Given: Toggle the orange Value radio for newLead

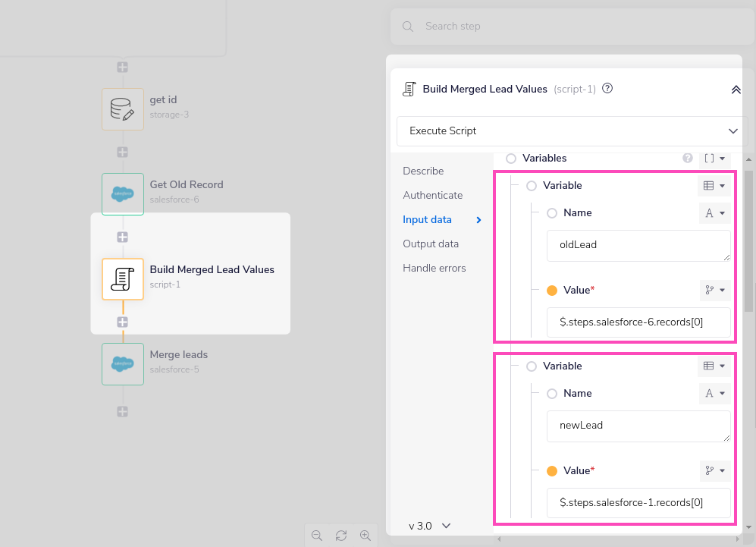Looking at the screenshot, I should 552,471.
